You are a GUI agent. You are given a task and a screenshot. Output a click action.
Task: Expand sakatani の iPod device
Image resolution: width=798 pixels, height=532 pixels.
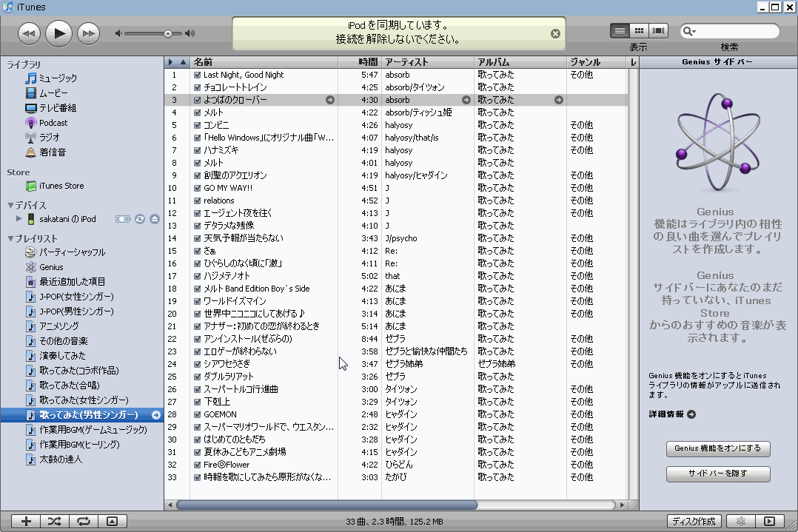pos(19,219)
